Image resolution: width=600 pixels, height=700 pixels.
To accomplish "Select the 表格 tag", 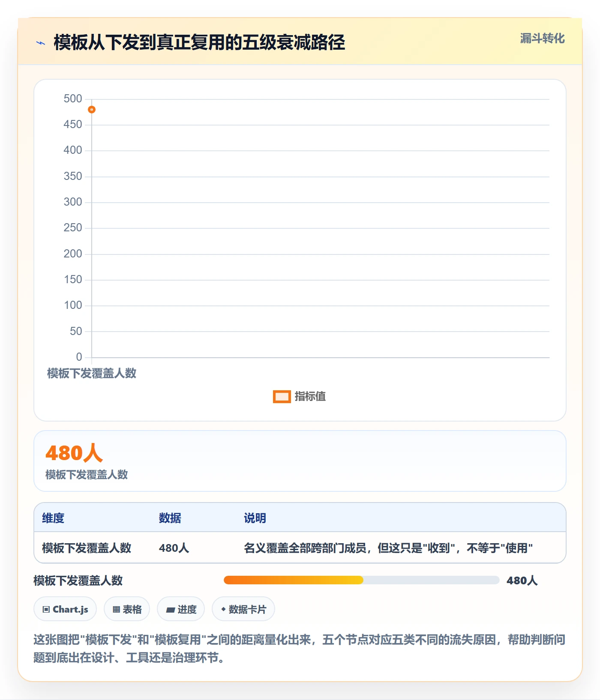I will pyautogui.click(x=127, y=609).
